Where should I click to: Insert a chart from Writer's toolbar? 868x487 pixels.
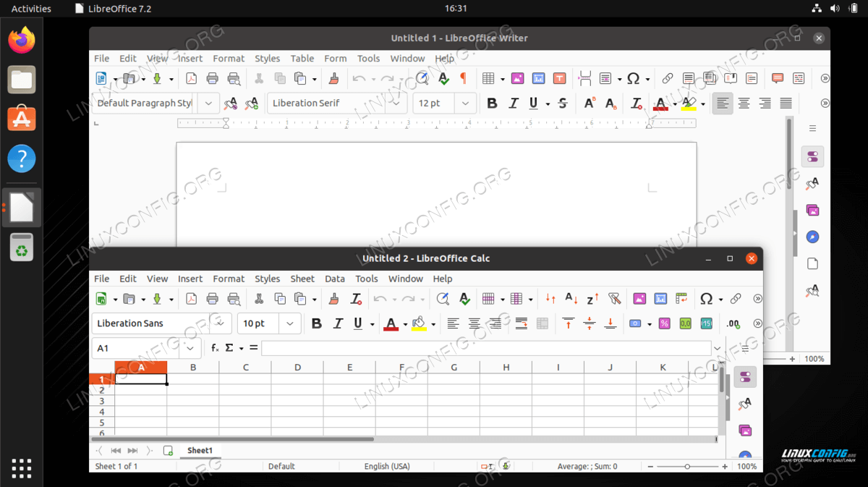tap(538, 79)
